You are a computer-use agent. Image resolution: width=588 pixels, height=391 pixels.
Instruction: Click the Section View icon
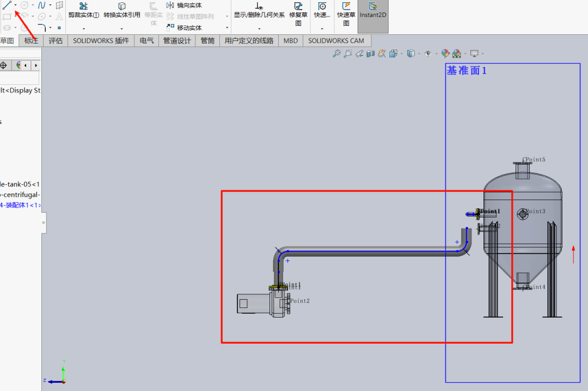(371, 53)
